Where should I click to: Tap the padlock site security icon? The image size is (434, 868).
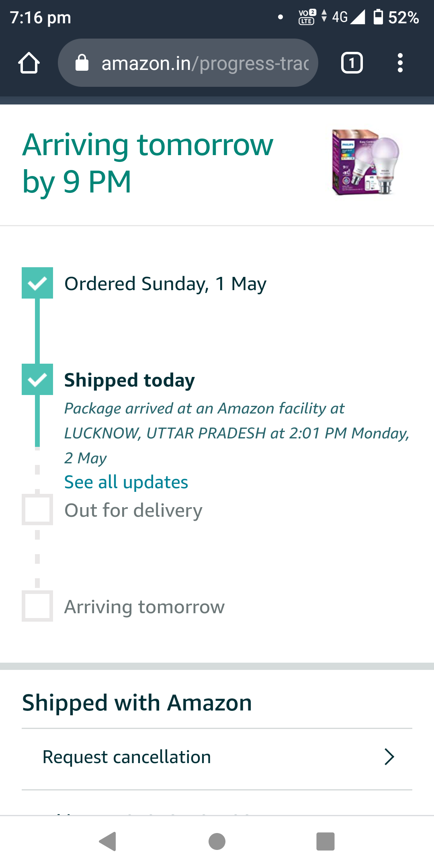coord(82,63)
